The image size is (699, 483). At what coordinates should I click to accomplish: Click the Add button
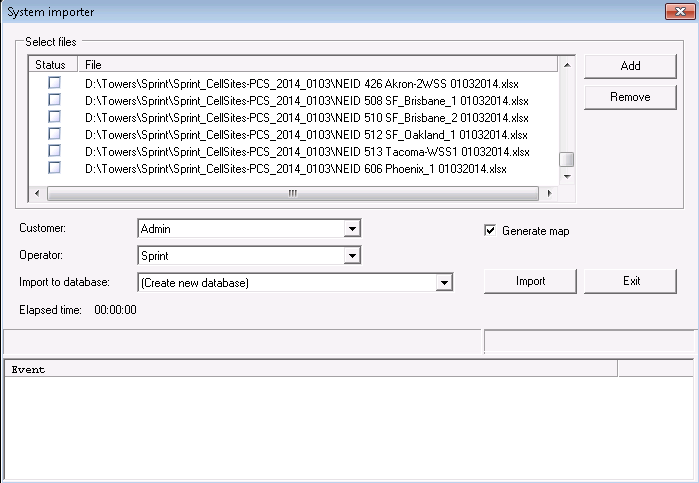[630, 66]
